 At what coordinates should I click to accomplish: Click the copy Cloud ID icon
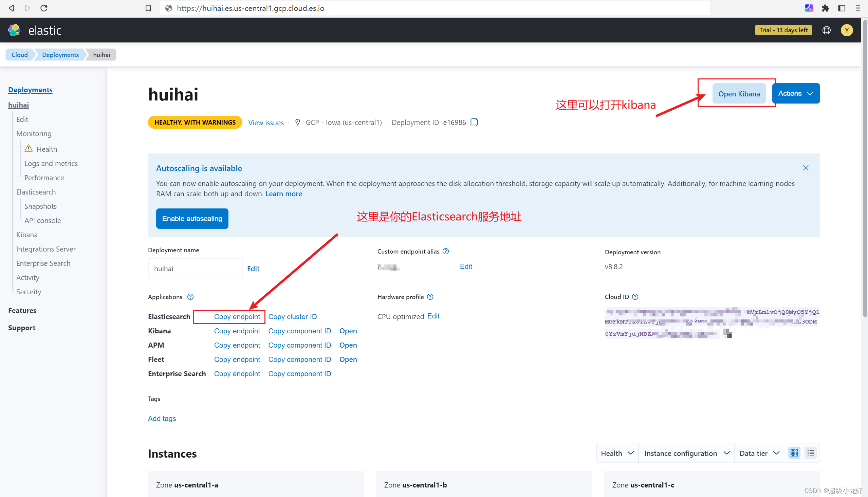tap(728, 333)
